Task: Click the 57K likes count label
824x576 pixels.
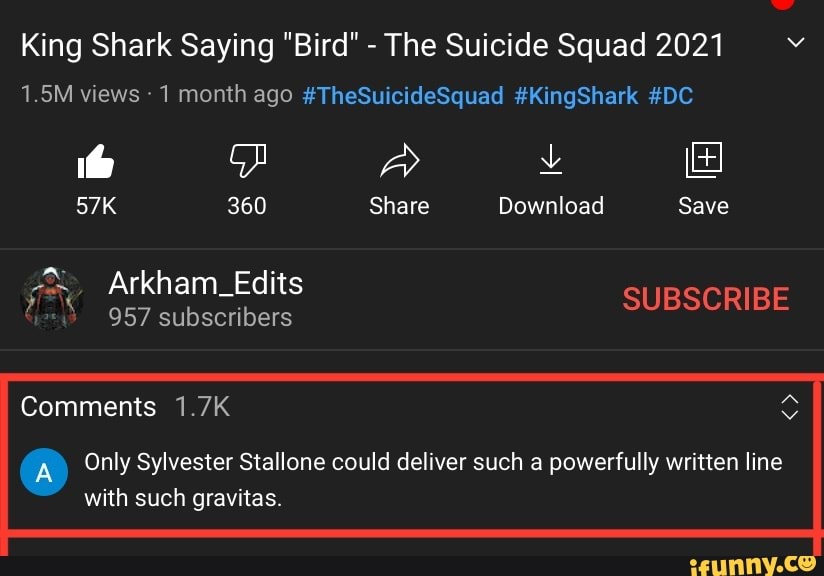Action: [96, 205]
